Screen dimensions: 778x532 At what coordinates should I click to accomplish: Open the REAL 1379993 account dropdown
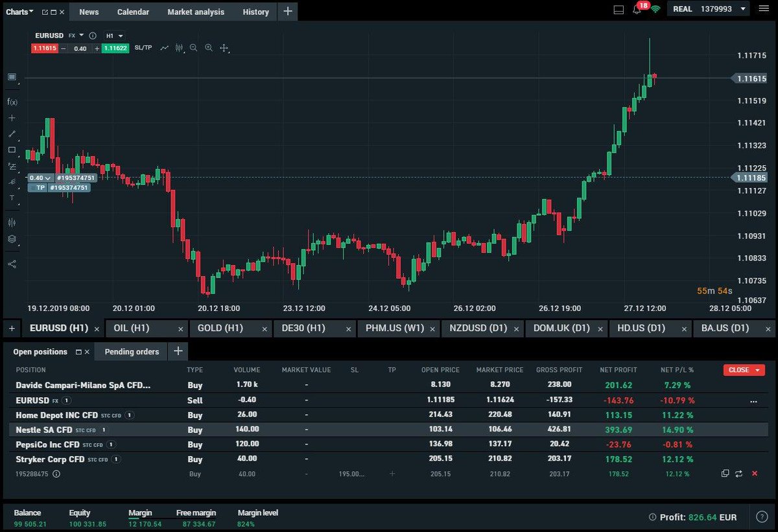pos(709,9)
